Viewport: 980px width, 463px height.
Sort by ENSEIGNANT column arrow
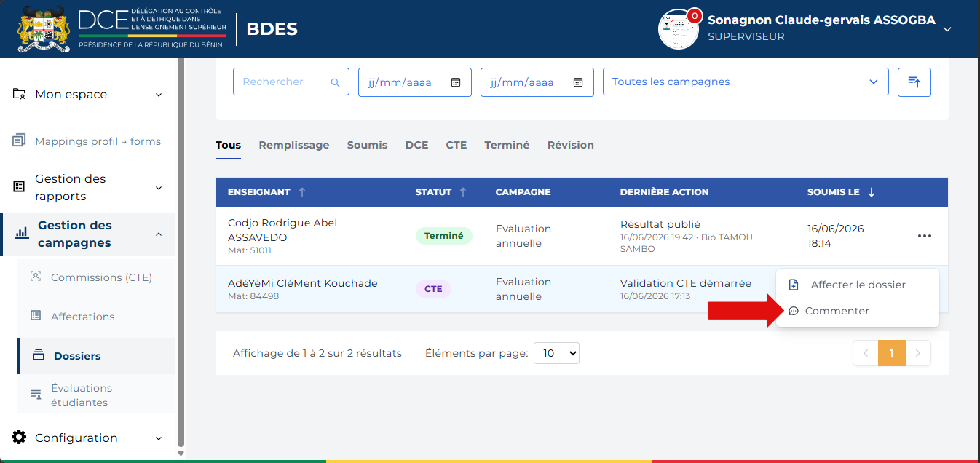coord(302,192)
